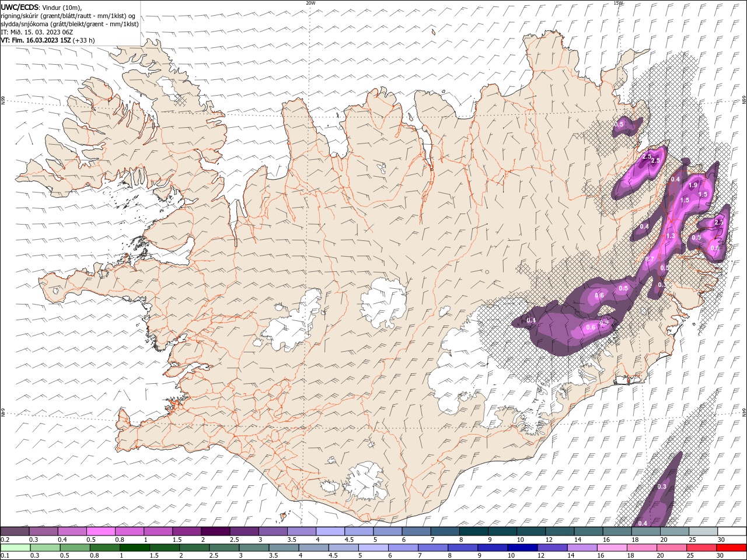Click the UWC/ECDS bold title text
Viewport: 747px width, 560px height.
coord(20,6)
